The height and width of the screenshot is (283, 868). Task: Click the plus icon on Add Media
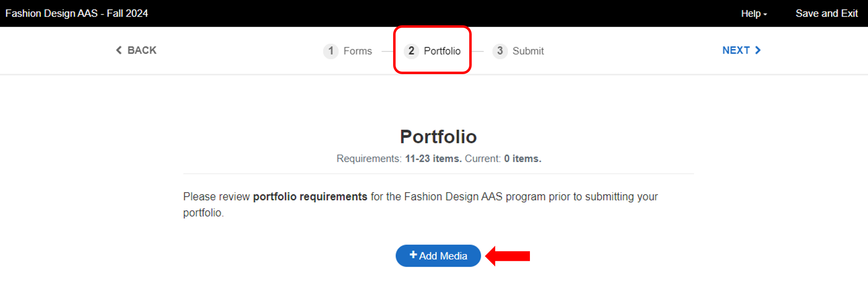[413, 255]
